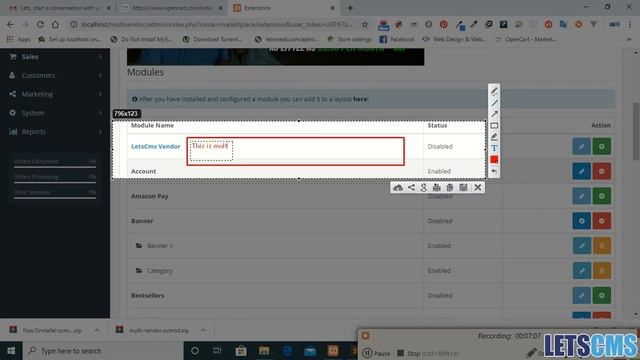Select the Text tool (T icon)

click(494, 148)
